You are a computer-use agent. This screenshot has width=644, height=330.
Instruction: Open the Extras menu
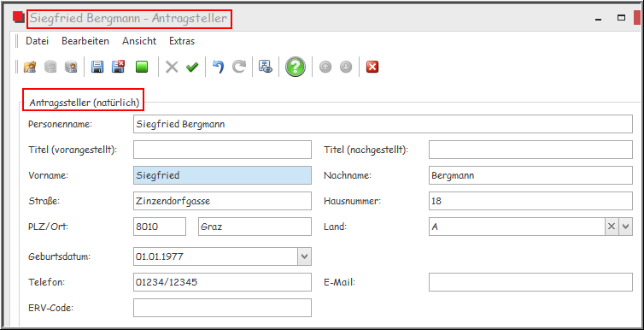(x=182, y=41)
